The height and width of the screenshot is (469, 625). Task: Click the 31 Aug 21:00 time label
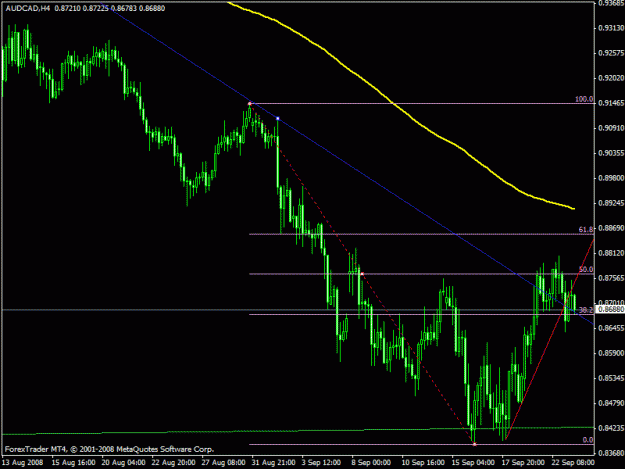[x=273, y=463]
